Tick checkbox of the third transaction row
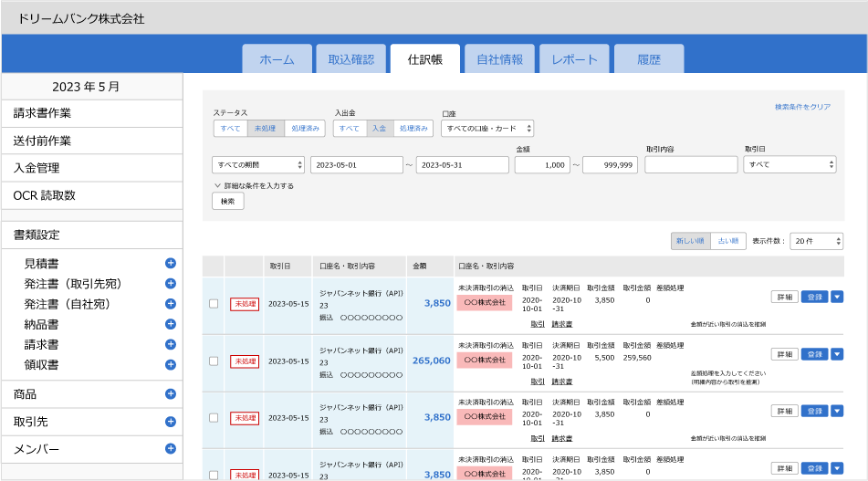The image size is (868, 481). [x=214, y=418]
